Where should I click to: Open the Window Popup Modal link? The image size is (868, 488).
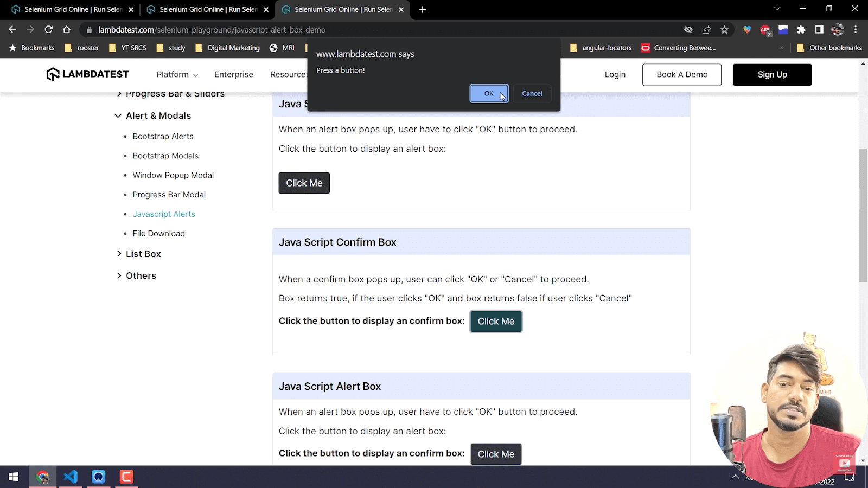pos(173,175)
